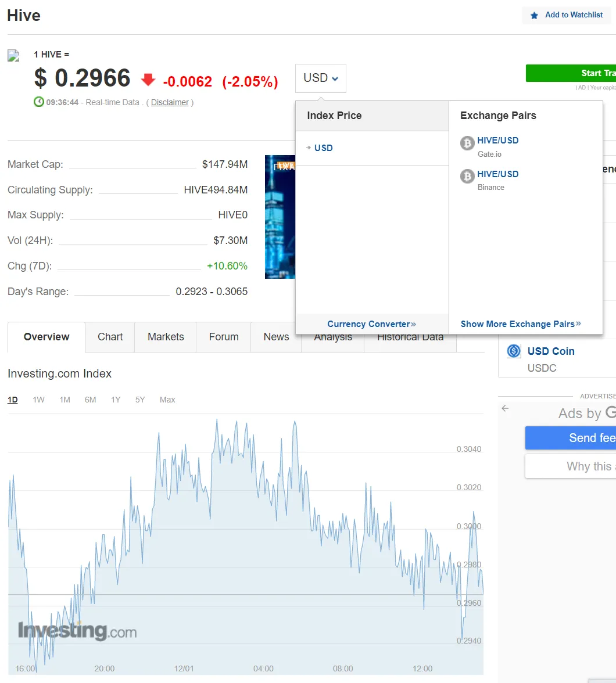Open HIVE/USD pair on Gate.io

pos(498,141)
